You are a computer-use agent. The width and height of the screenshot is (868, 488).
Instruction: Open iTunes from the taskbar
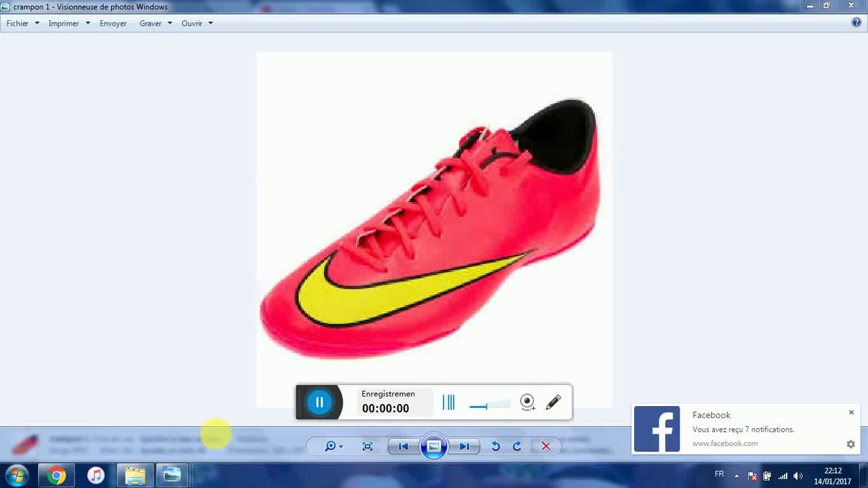[96, 476]
